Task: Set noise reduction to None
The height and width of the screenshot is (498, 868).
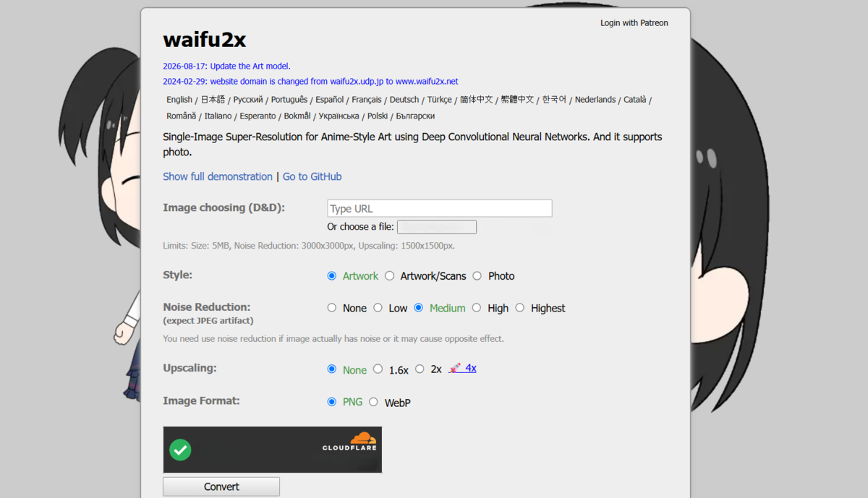Action: coord(332,307)
